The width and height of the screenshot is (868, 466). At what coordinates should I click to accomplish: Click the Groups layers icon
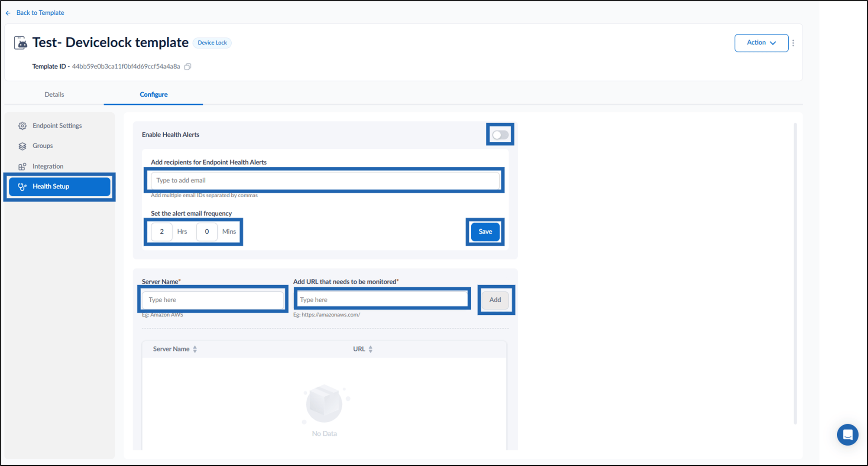pos(23,146)
